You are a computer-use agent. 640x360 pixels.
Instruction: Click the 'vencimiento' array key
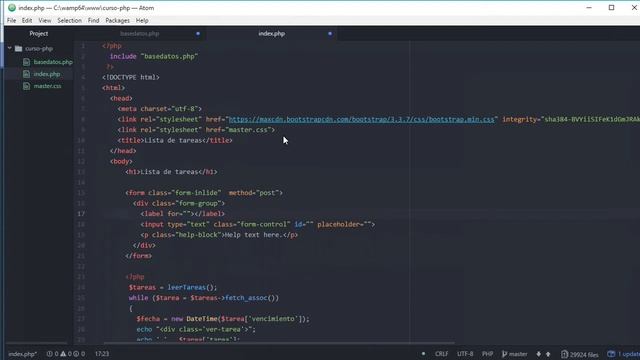tap(273, 319)
